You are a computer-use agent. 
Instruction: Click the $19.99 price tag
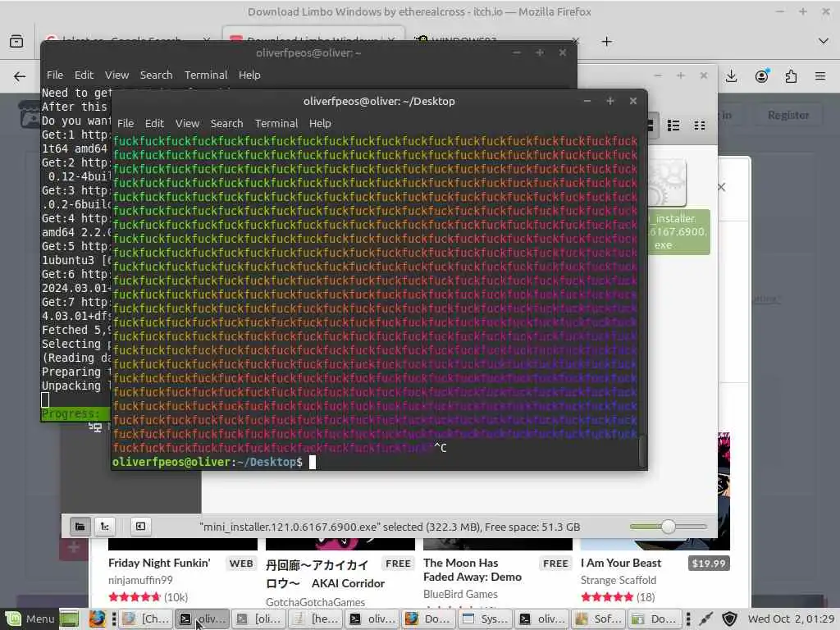[x=708, y=563]
